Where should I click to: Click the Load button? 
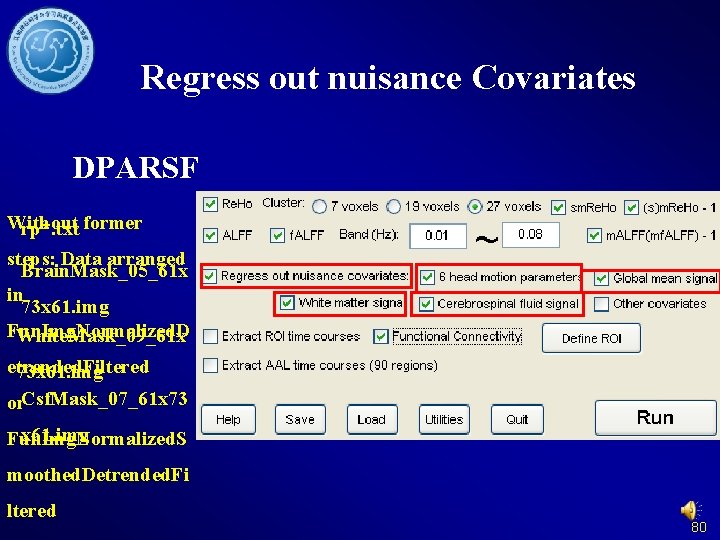pos(372,419)
